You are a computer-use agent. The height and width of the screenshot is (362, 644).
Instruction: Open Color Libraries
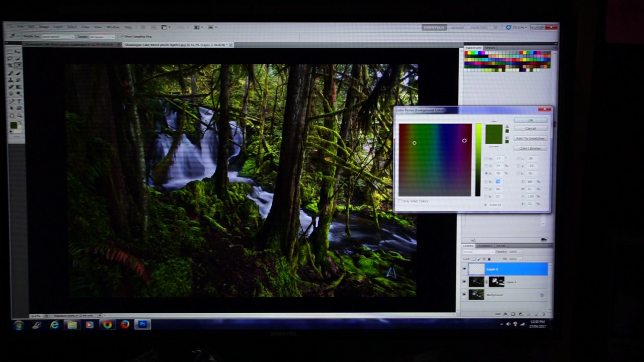point(530,148)
